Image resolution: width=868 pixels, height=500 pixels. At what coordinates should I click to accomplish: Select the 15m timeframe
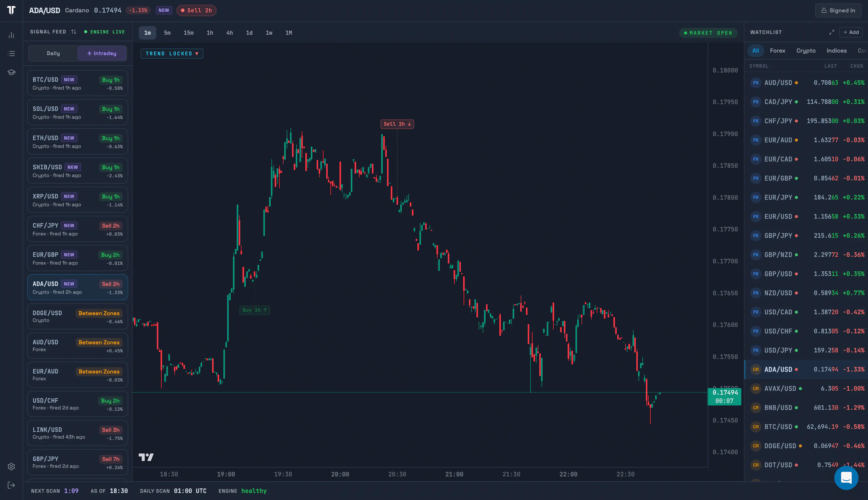click(188, 33)
